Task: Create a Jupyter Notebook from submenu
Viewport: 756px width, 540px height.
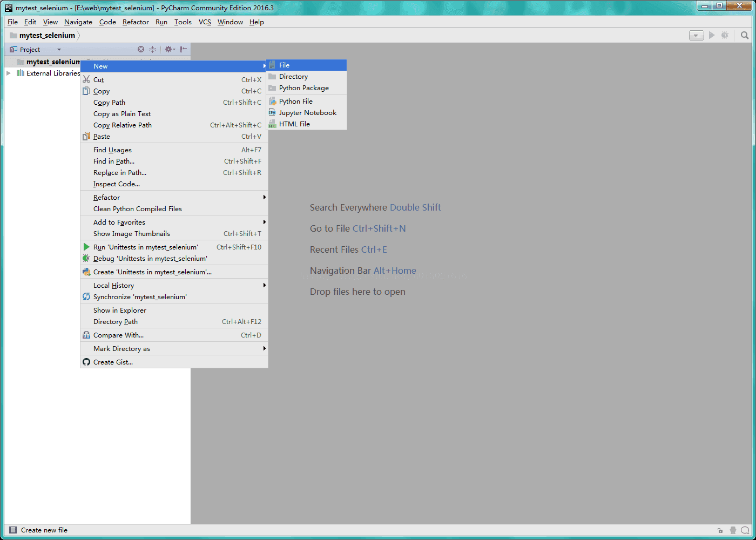Action: [307, 113]
